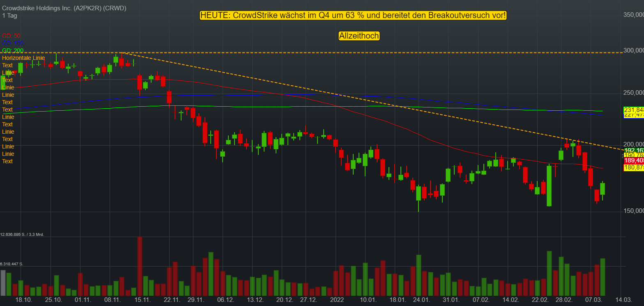Click the 2022 year axis label
The width and height of the screenshot is (644, 306).
(337, 300)
